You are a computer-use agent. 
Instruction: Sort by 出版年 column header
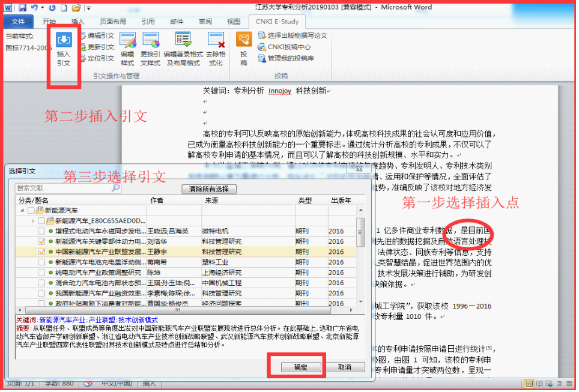342,201
